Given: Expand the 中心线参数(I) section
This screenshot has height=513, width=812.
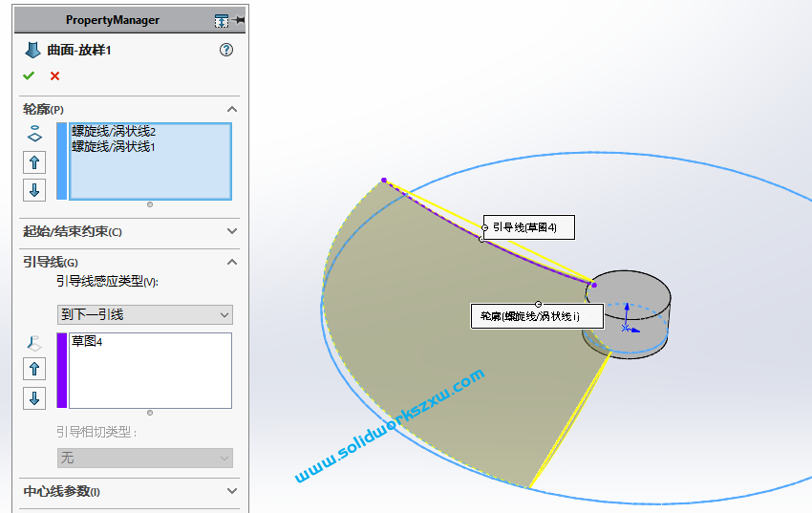Looking at the screenshot, I should click(x=232, y=491).
